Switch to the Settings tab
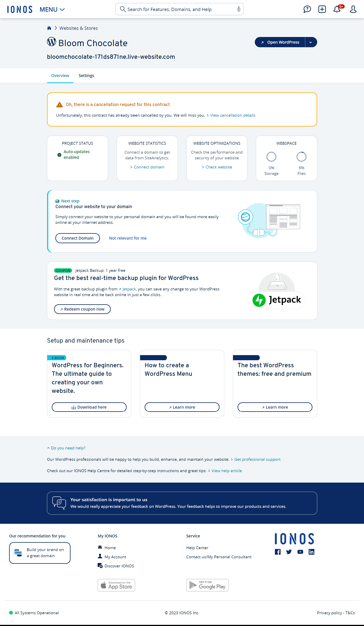Image resolution: width=364 pixels, height=626 pixels. point(86,75)
